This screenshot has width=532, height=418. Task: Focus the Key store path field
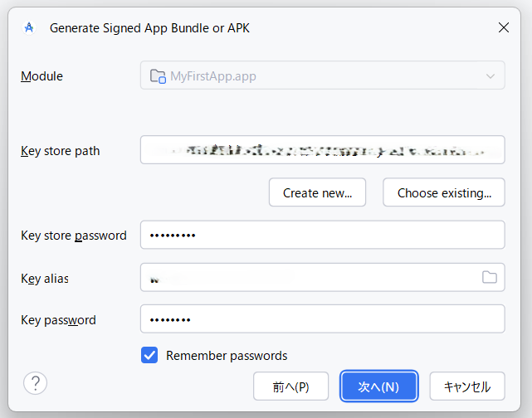(x=322, y=150)
